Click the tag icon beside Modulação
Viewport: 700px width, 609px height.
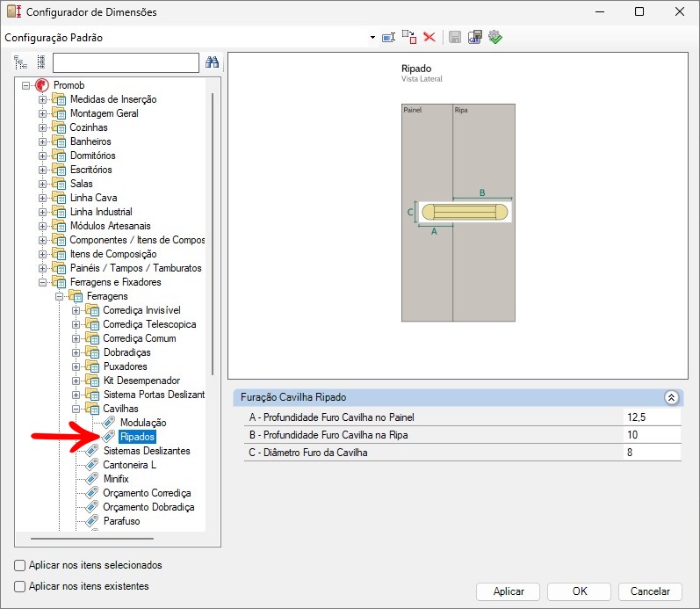[109, 422]
